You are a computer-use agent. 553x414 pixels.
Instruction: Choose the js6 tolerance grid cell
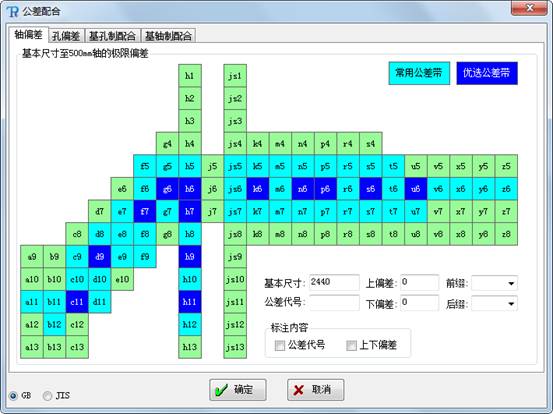[235, 189]
